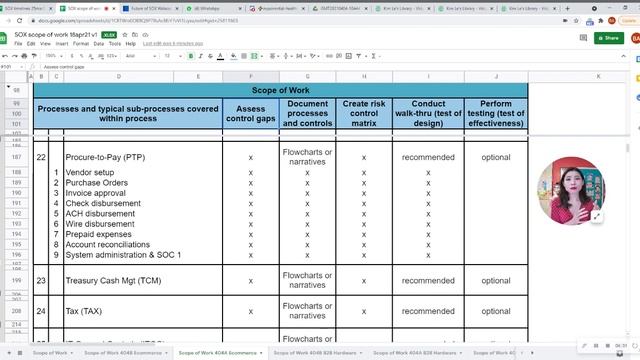This screenshot has width=640, height=360.
Task: Open the font family dropdown
Action: tap(141, 56)
